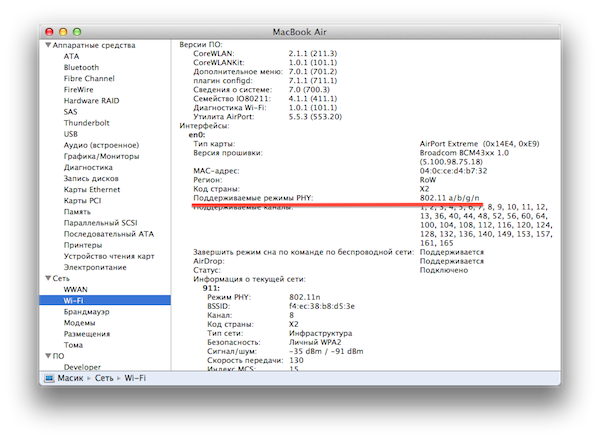Select FireWire in hardware list
600x440 pixels.
coord(78,90)
